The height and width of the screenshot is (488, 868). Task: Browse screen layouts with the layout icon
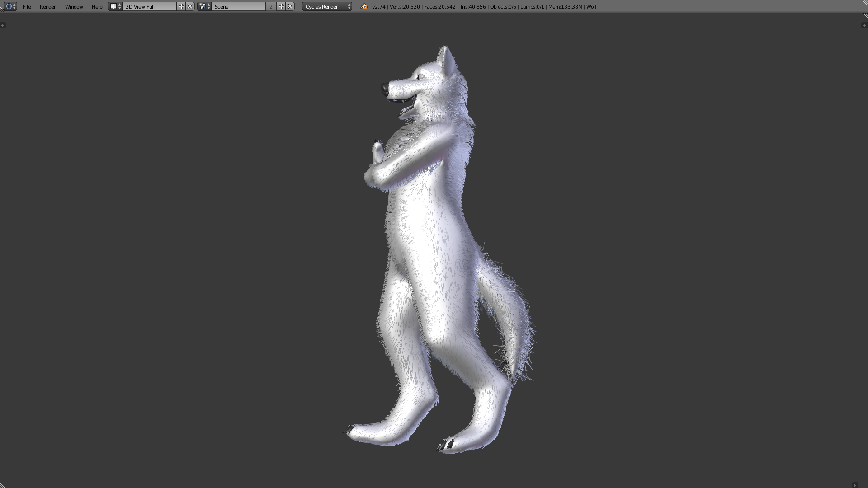click(115, 6)
